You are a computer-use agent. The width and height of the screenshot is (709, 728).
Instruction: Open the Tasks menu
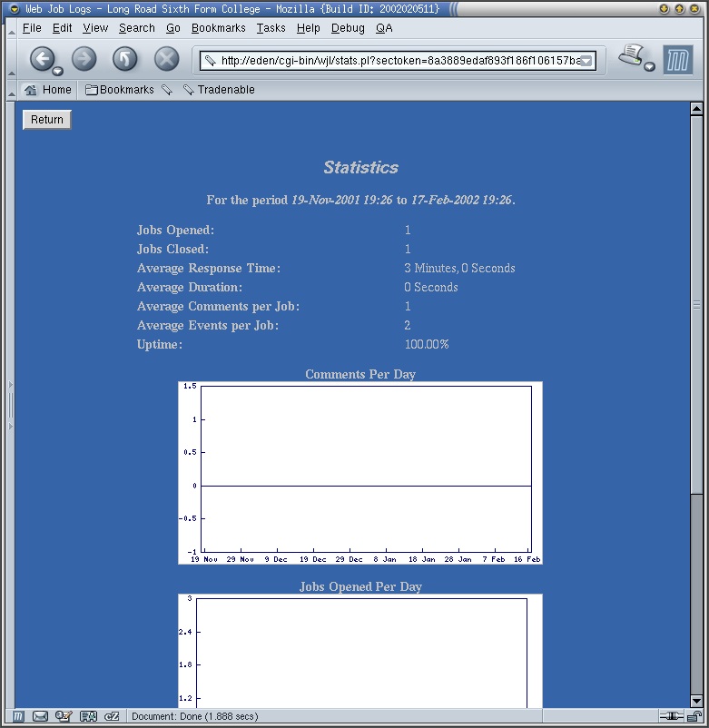[271, 28]
